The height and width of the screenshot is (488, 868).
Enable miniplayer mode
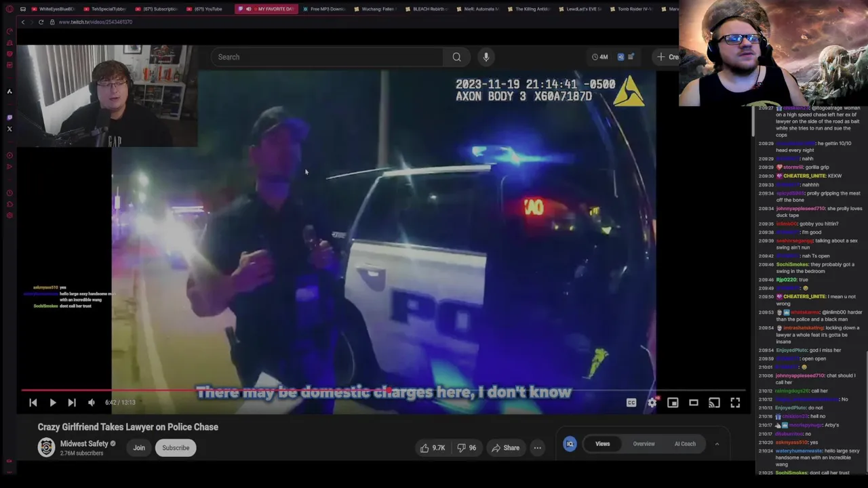pos(673,403)
